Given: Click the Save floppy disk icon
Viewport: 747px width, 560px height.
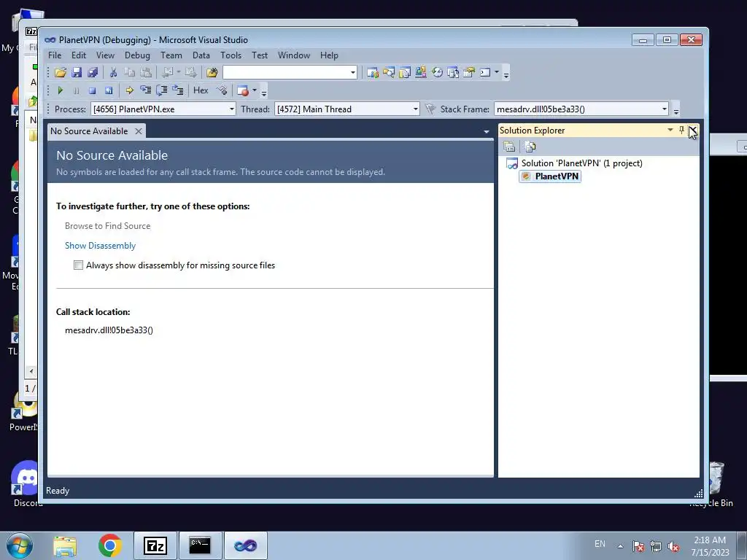Looking at the screenshot, I should point(76,72).
